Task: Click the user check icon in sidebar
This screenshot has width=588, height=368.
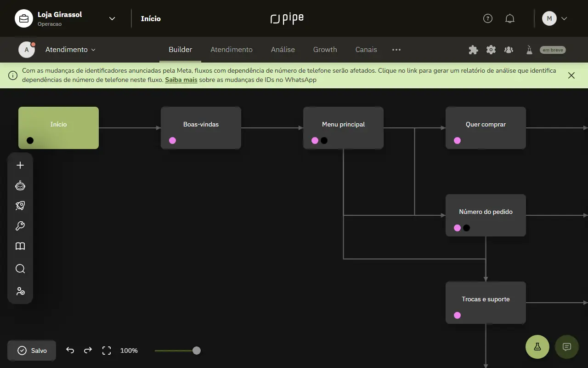Action: tap(20, 291)
